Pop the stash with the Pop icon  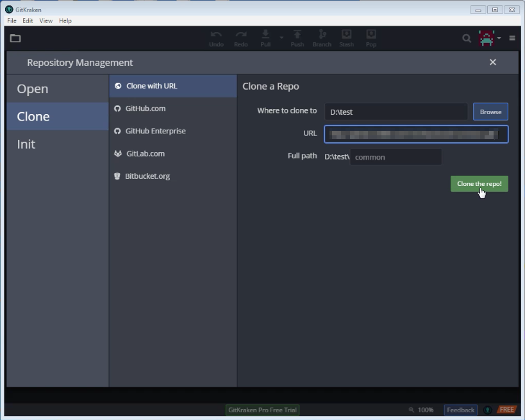371,39
